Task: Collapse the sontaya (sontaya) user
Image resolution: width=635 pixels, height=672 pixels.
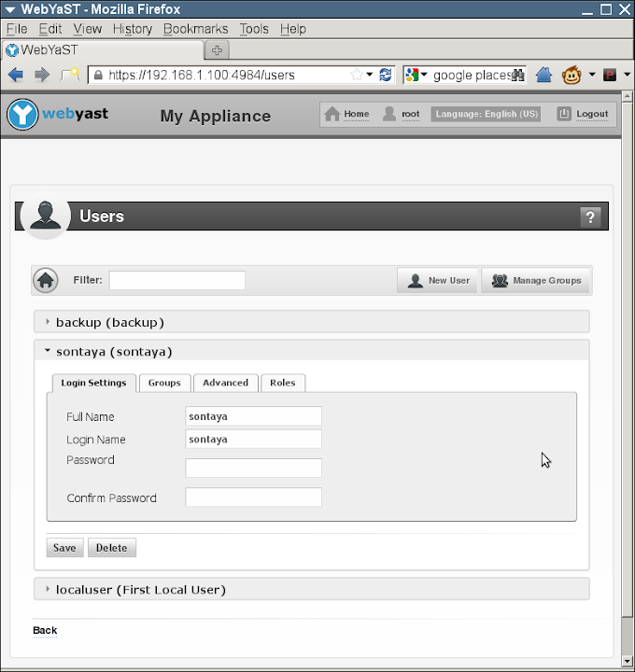Action: coord(312,351)
